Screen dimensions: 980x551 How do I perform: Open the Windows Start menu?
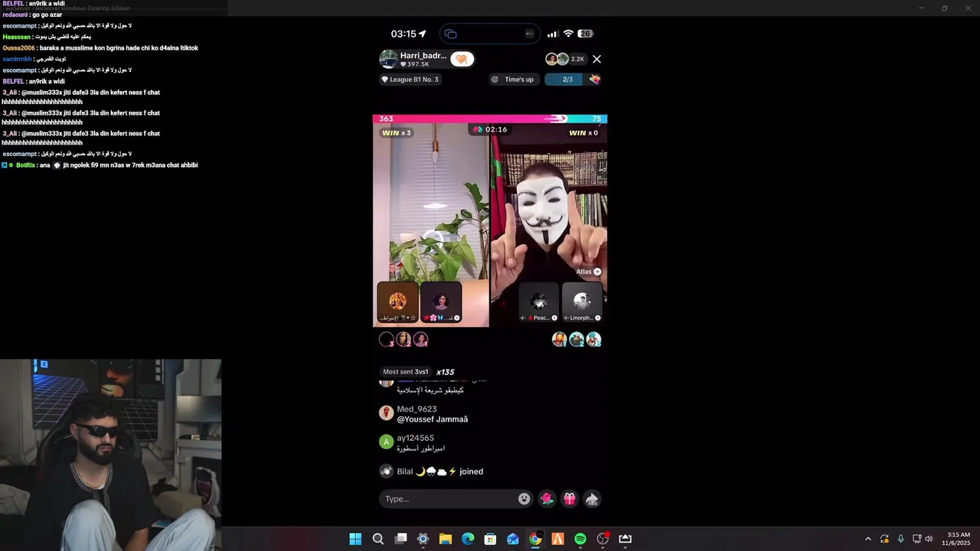[x=355, y=539]
